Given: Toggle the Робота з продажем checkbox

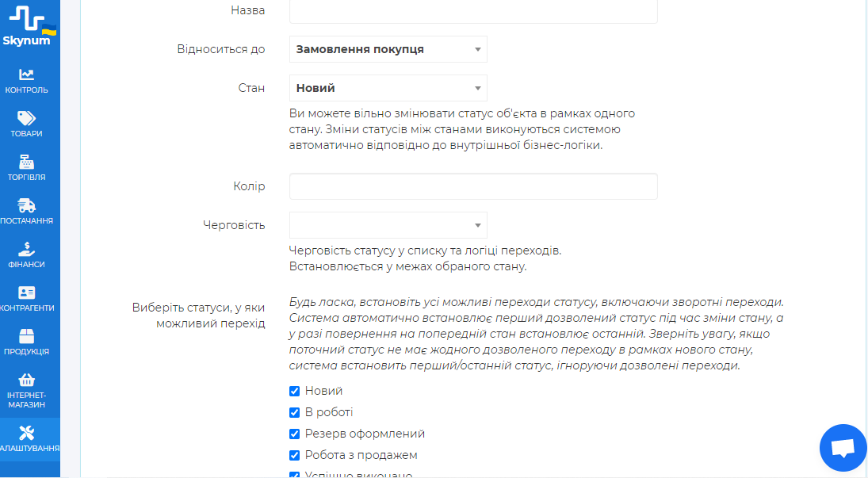Looking at the screenshot, I should (294, 455).
